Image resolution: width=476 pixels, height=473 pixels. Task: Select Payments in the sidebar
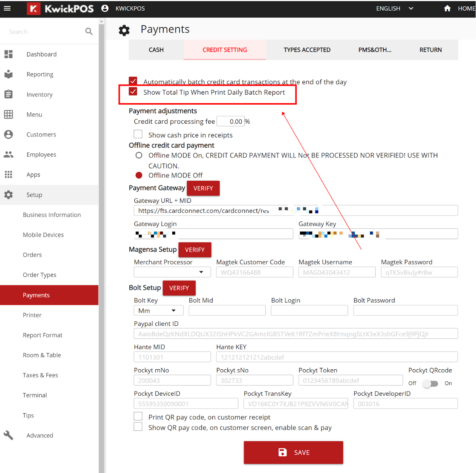click(49, 295)
